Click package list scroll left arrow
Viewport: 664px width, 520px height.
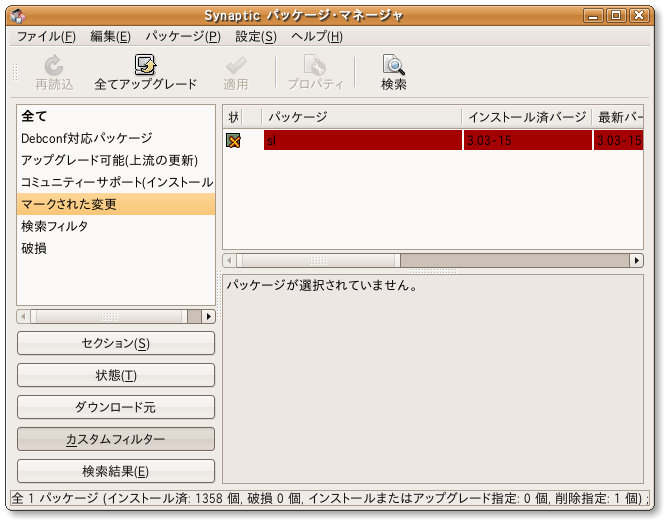click(229, 260)
